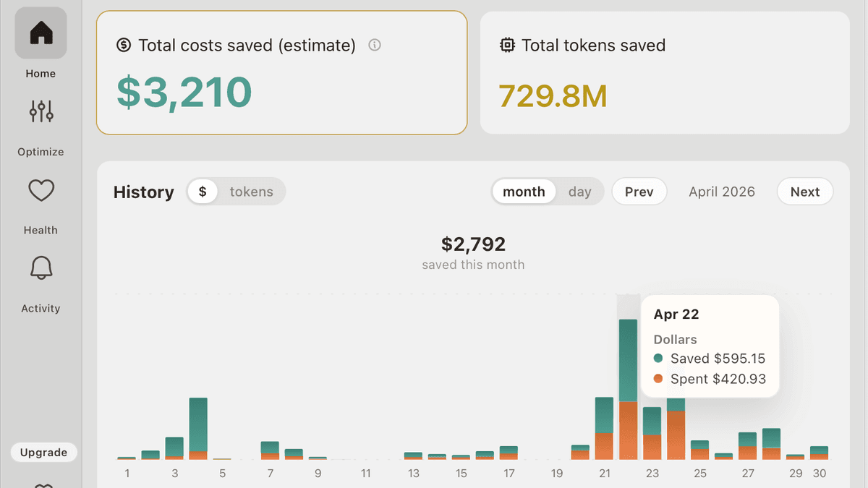Click the April 2026 date label

[722, 192]
